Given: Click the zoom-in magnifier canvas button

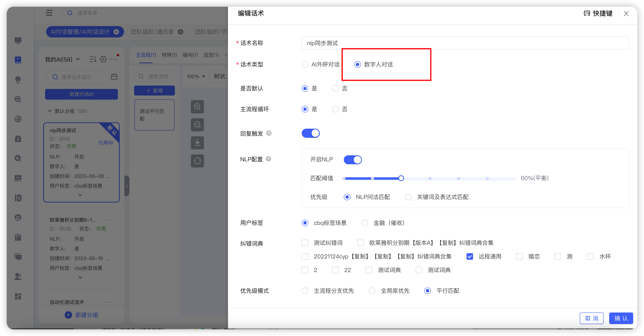Looking at the screenshot, I should 197,107.
